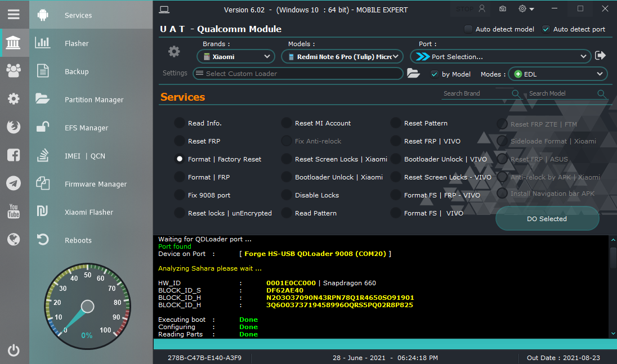Screen dimensions: 617x364
Task: Click the computer monitor icon in title bar
Action: click(164, 10)
